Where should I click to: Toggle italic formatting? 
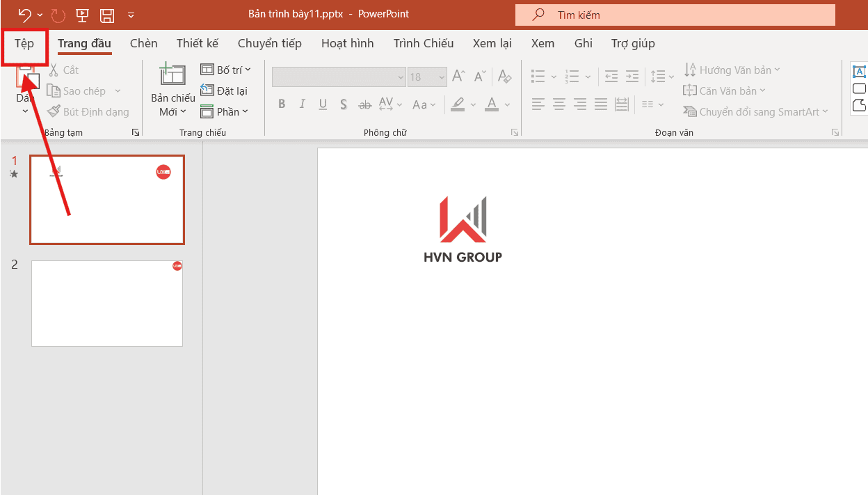tap(302, 104)
